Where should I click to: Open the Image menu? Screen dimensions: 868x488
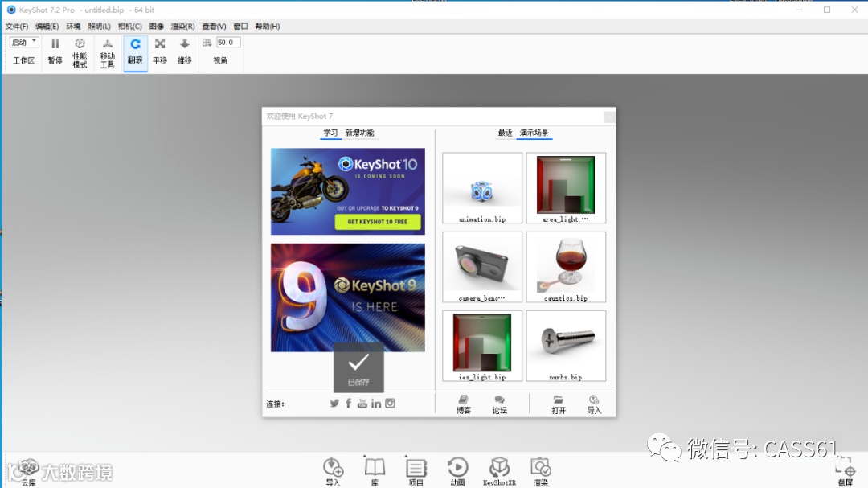[156, 26]
